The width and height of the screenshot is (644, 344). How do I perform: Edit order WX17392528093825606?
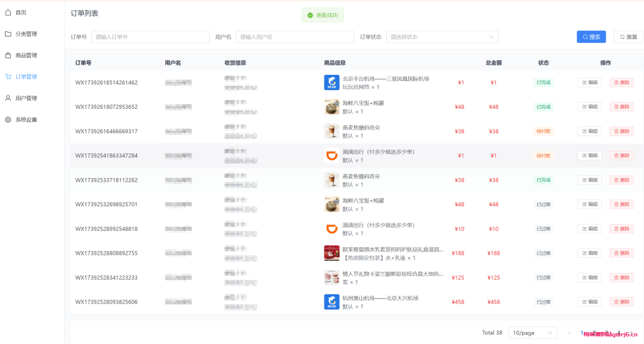pos(589,302)
